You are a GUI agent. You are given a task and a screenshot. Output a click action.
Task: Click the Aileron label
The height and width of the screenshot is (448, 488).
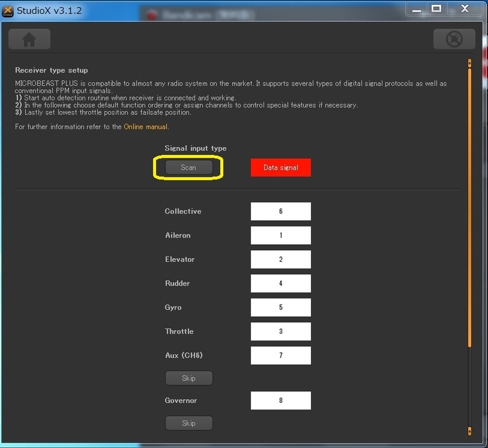tap(178, 236)
